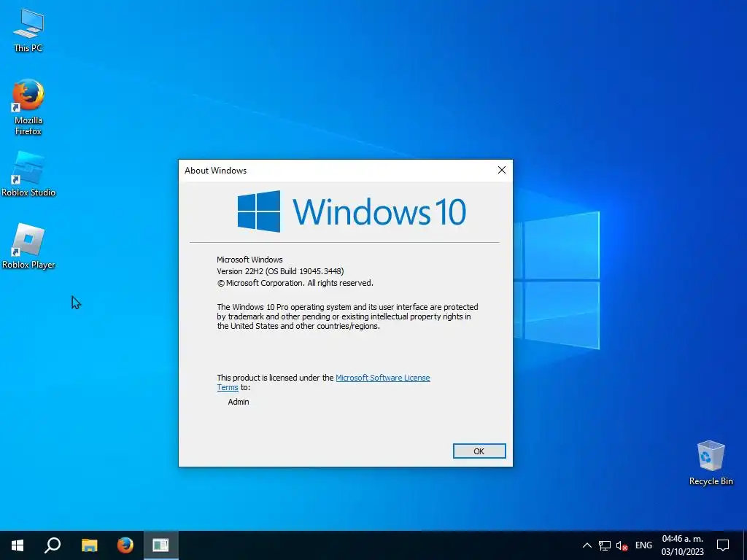Click the 'Microsoft Windows' text line

point(249,260)
